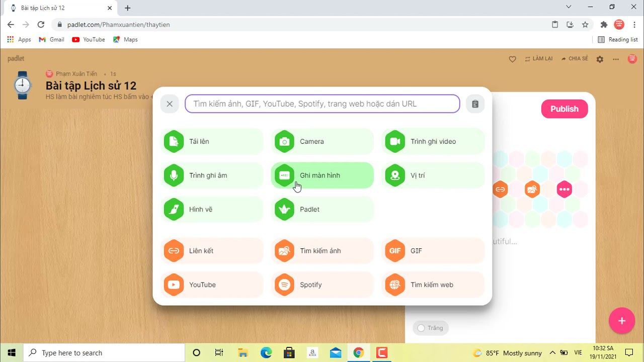
Task: Click the orange image search hexagon in editor
Action: [532, 190]
